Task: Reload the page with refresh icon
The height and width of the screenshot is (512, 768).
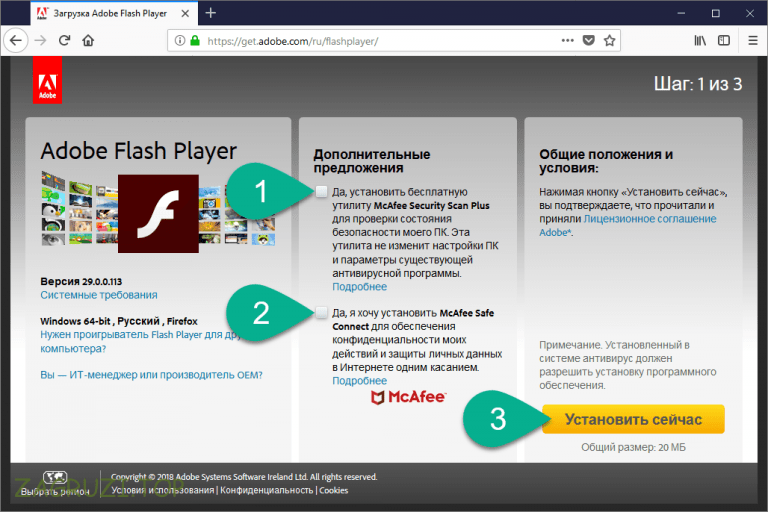Action: pyautogui.click(x=64, y=40)
